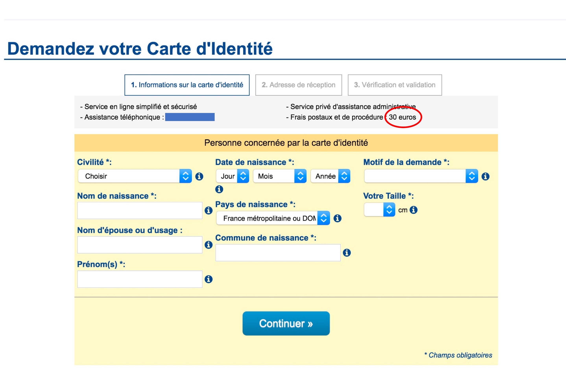Click text 'Service en ligne simplifié et sécurisé'

140,107
